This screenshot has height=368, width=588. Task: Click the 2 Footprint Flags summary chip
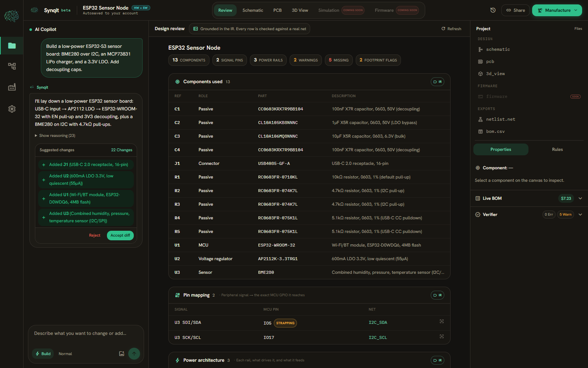[378, 60]
